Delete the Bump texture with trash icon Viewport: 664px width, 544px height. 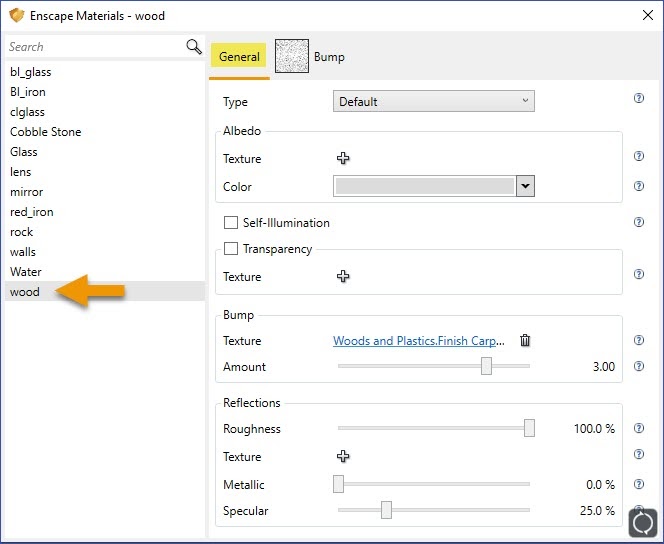tap(525, 340)
